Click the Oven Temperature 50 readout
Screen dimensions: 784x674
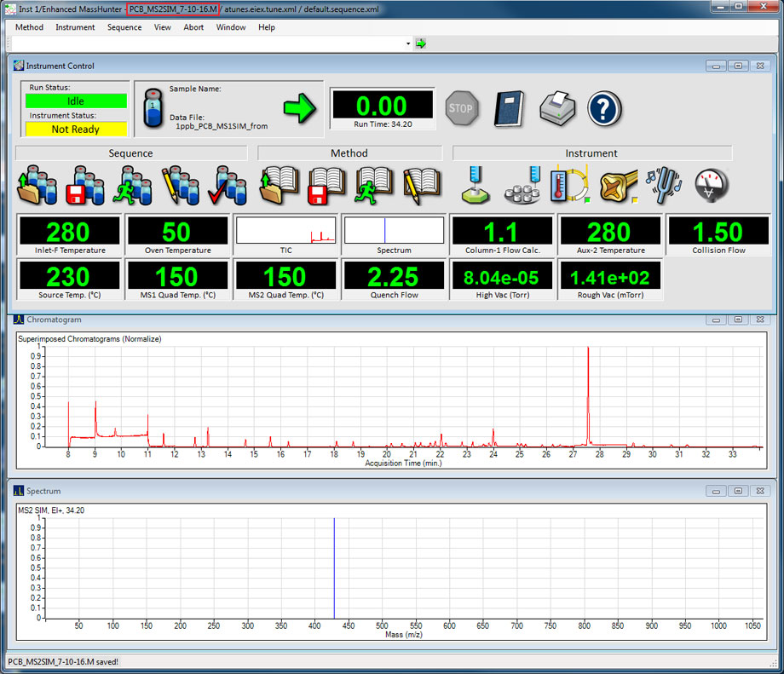coord(176,231)
